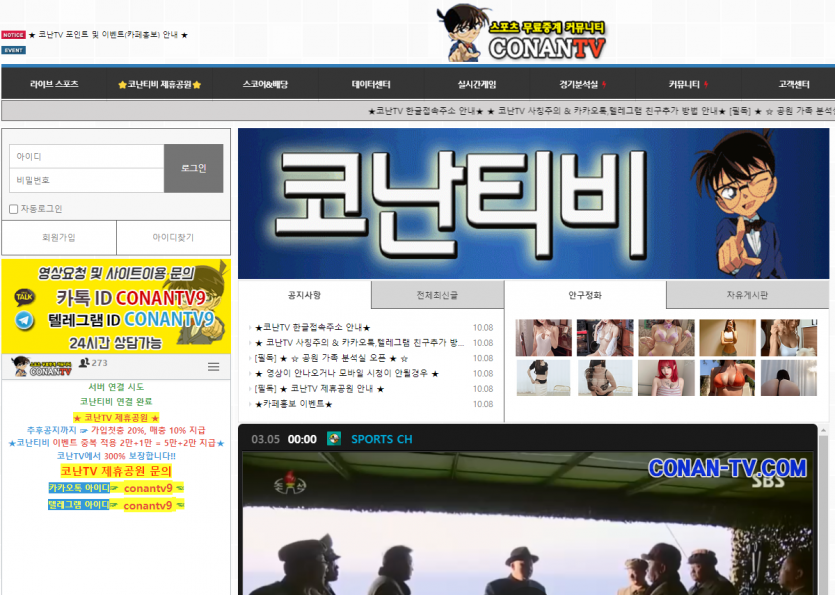Click chat line 가입첫충 20%, 매충 10% 지급
Viewport: 835px width, 595px height.
tap(116, 430)
